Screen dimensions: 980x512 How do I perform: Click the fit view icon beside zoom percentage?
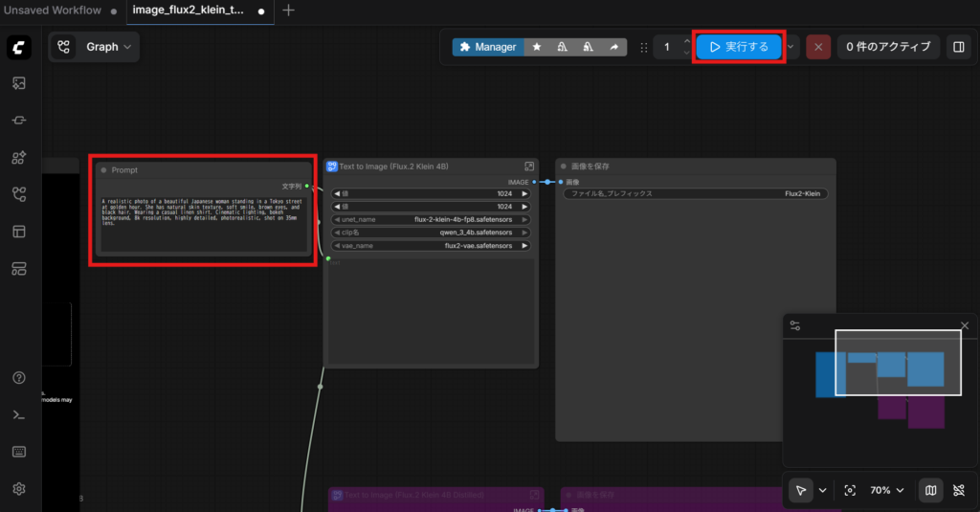pyautogui.click(x=850, y=490)
